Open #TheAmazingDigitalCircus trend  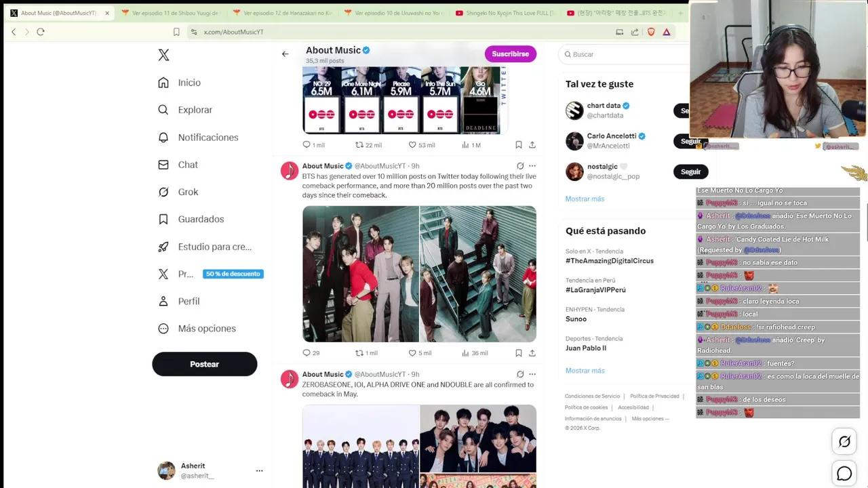[x=609, y=261]
